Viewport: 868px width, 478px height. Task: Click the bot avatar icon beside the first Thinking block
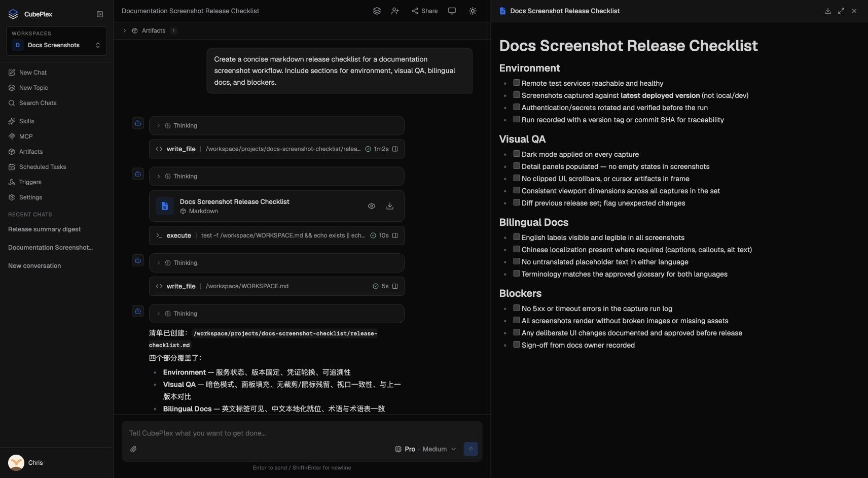(138, 123)
